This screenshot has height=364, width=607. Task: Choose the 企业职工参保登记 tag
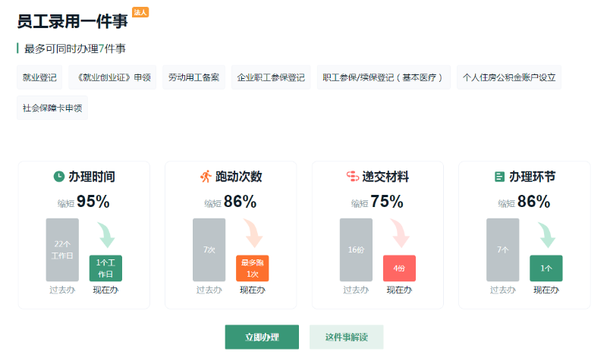tap(271, 77)
